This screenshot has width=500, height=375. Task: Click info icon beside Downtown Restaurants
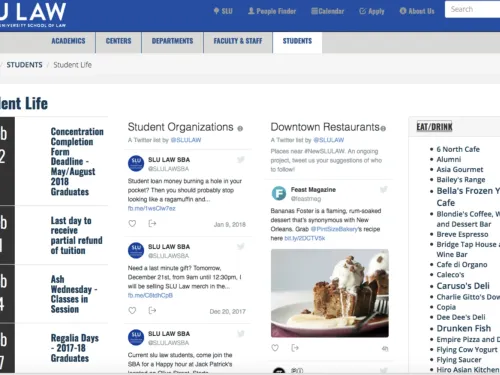click(383, 128)
